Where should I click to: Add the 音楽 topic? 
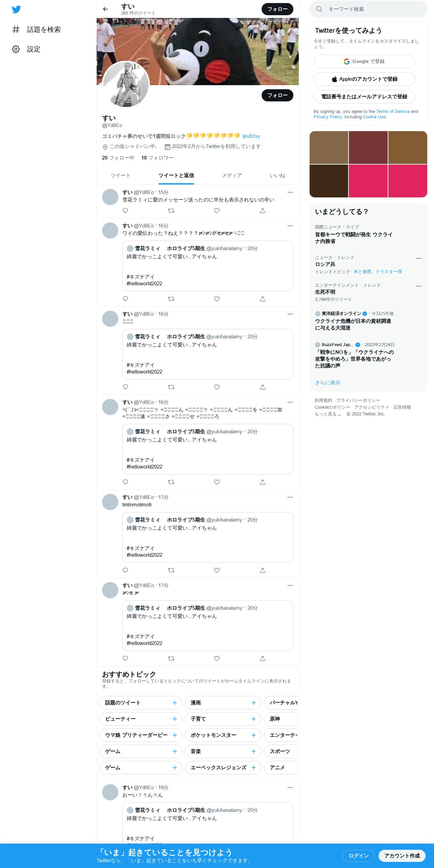click(254, 751)
